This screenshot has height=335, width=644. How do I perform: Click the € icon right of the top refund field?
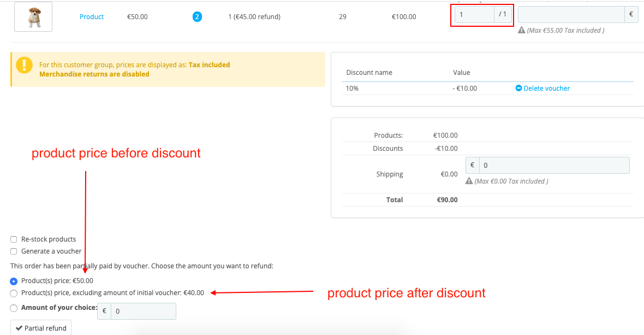[631, 14]
